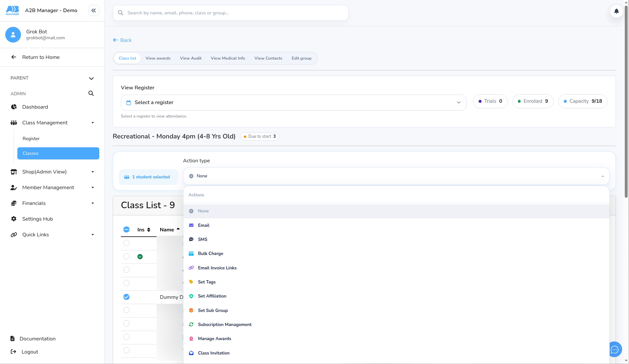Click the admin search magnifier icon

tap(91, 94)
